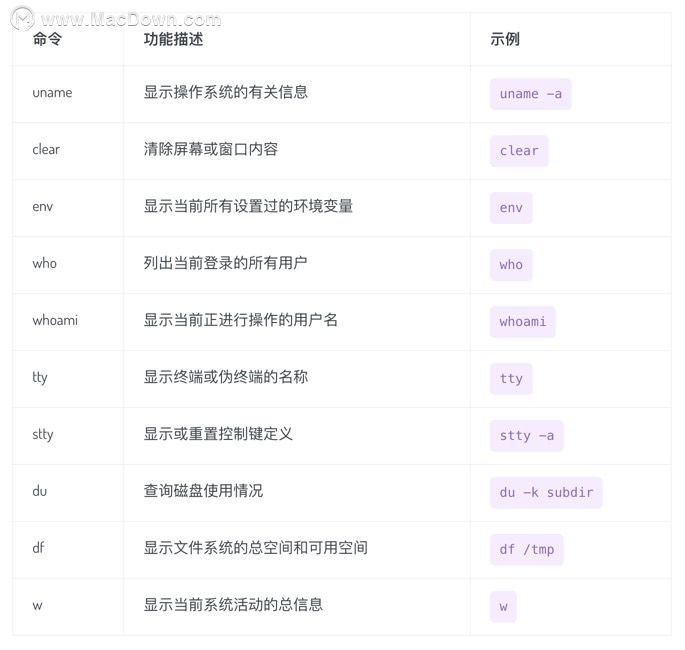Screen dimensions: 685x650
Task: Select the description 清除屏幕或窗口内容
Action: coord(211,149)
